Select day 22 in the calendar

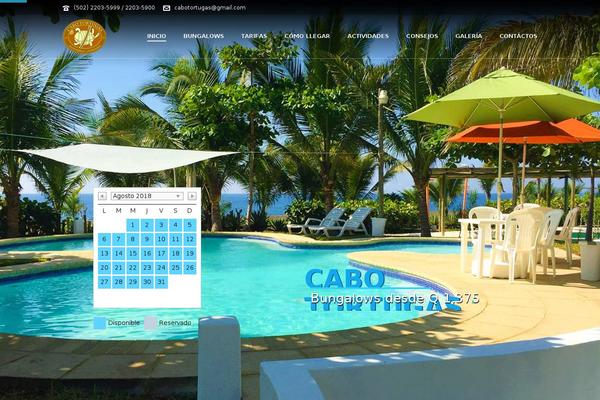coord(132,268)
